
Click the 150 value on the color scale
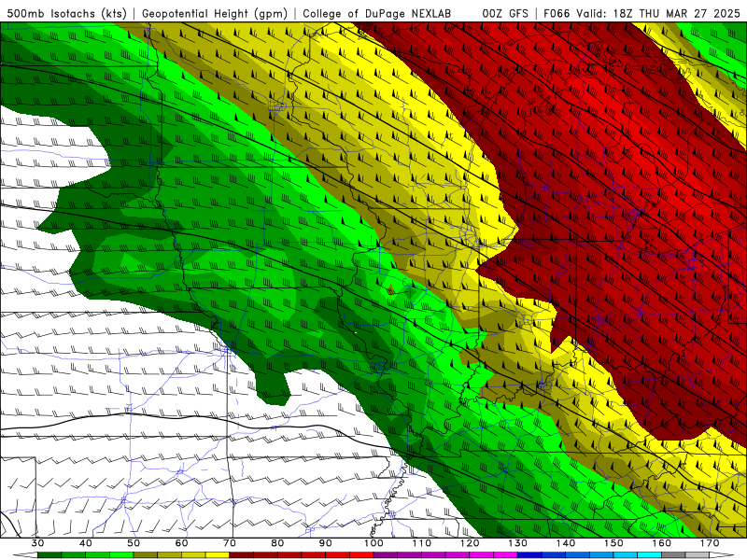pos(613,543)
